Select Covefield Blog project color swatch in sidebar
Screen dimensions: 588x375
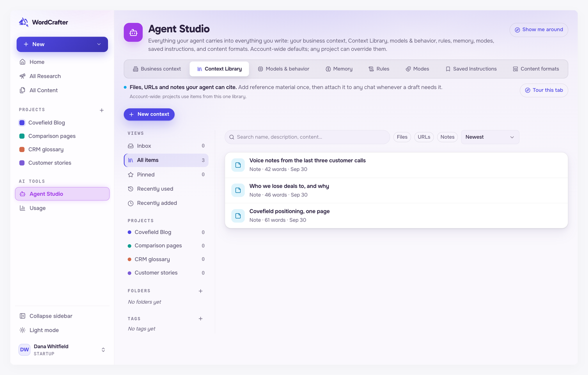22,123
